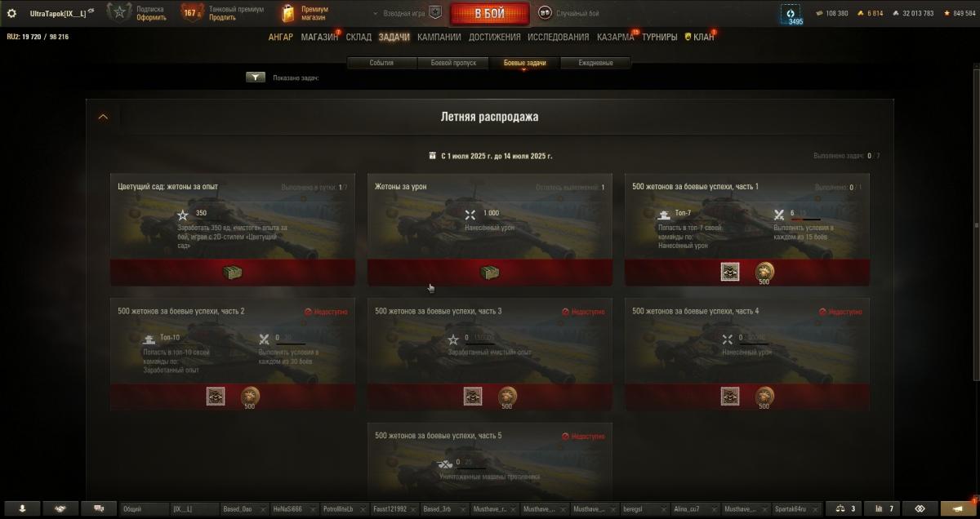Click Продлить under Танковый премиум
The height and width of the screenshot is (519, 980).
pos(222,18)
